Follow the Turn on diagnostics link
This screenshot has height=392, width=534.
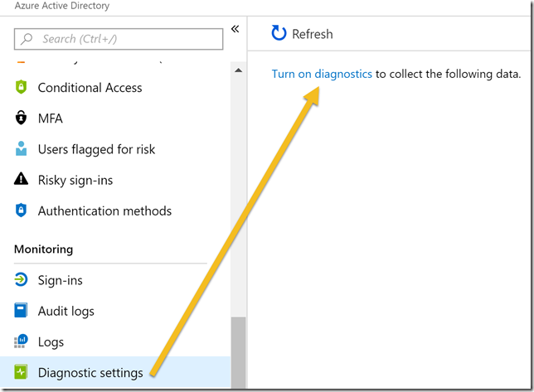[322, 74]
